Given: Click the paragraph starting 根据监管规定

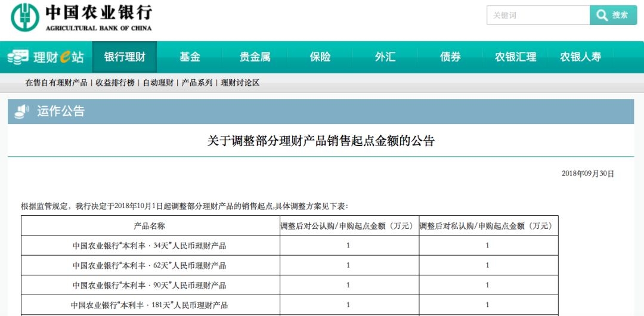Looking at the screenshot, I should 184,206.
